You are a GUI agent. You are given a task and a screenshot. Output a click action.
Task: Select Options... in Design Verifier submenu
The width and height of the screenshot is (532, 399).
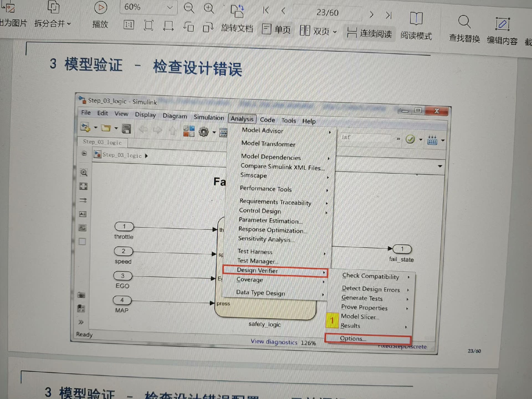tap(354, 338)
